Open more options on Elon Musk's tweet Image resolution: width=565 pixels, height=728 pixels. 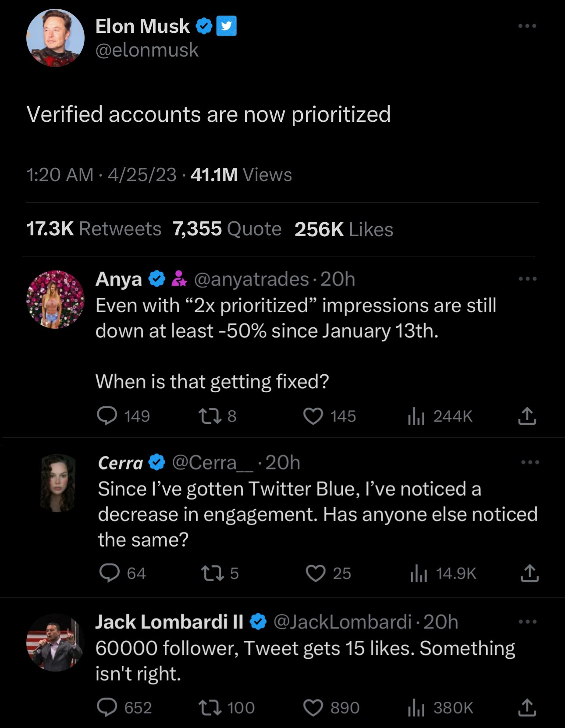point(527,26)
